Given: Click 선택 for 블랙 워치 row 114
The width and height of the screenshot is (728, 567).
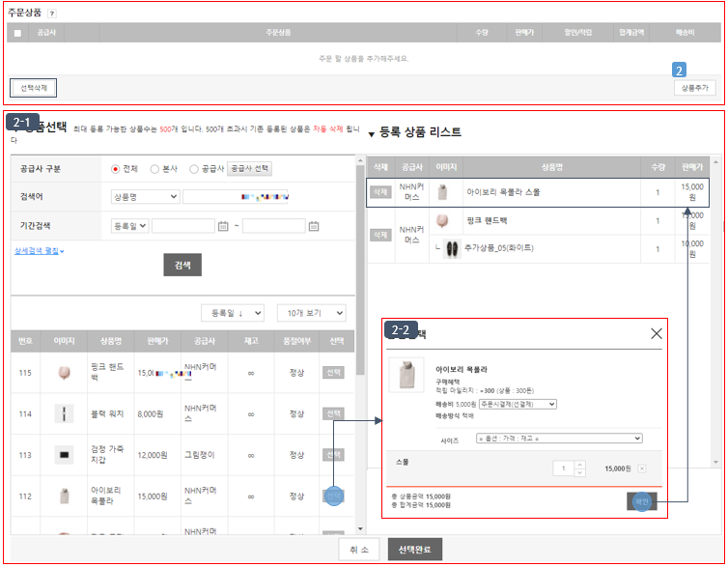Looking at the screenshot, I should (333, 413).
